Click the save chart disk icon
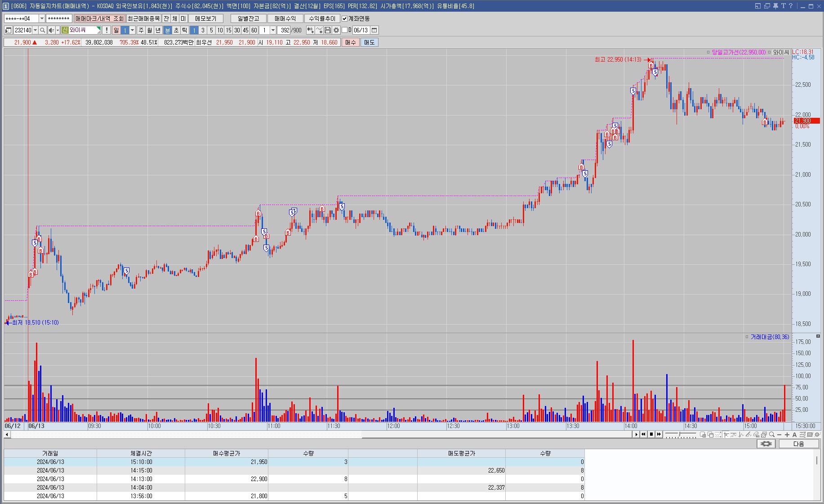Image resolution: width=824 pixels, height=504 pixels. 328,30
